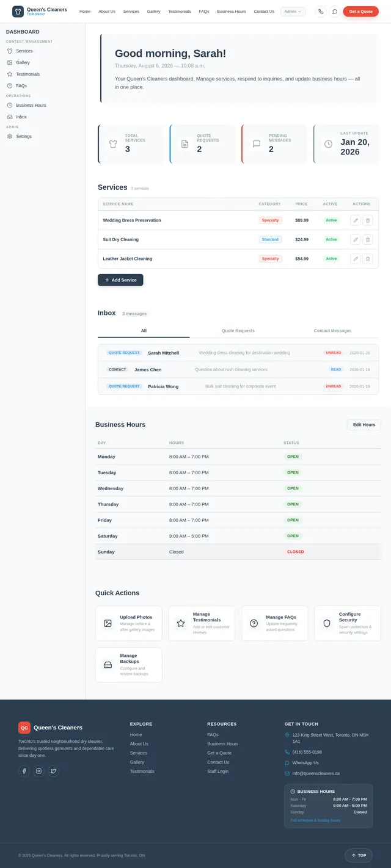Image resolution: width=391 pixels, height=868 pixels.
Task: Click the phone icon in the header
Action: pyautogui.click(x=321, y=12)
